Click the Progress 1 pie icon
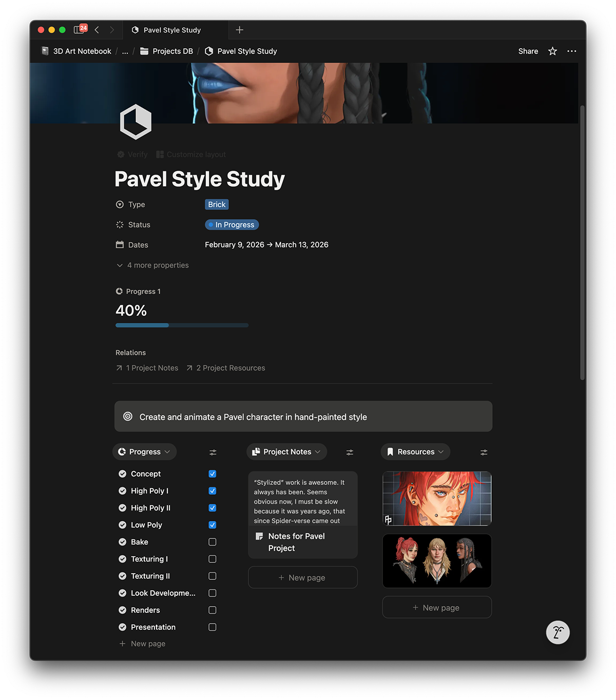 [119, 291]
